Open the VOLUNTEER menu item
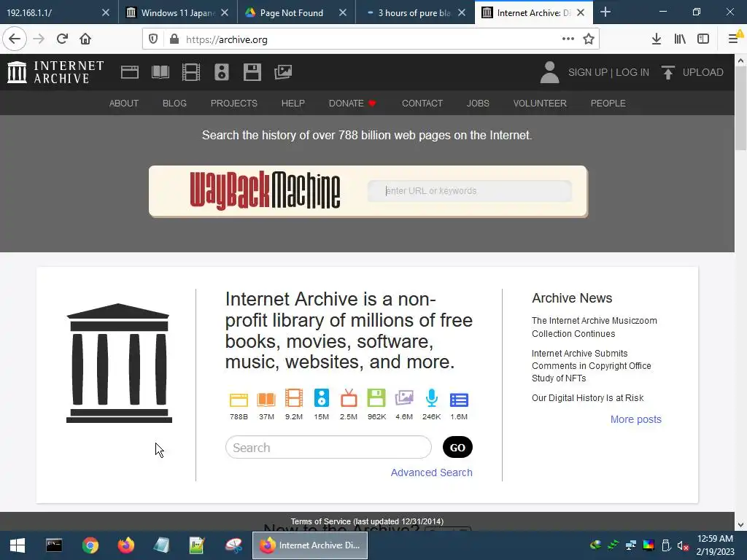 tap(540, 104)
